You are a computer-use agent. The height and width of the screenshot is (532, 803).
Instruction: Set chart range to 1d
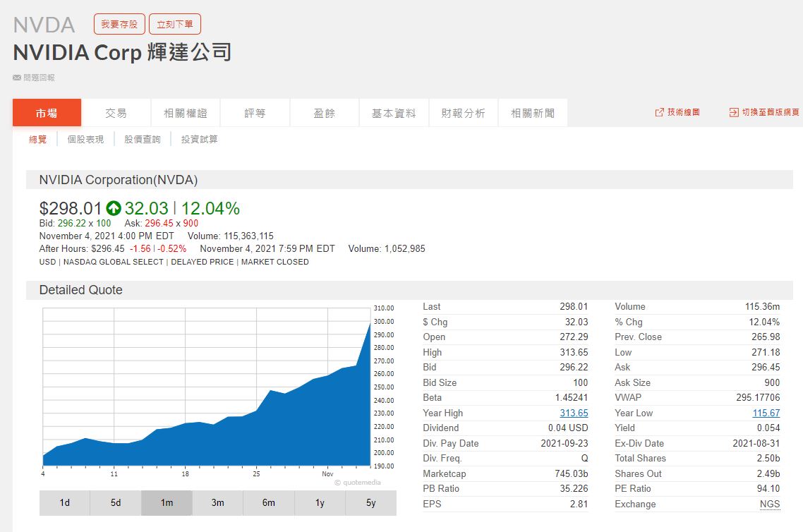(65, 503)
